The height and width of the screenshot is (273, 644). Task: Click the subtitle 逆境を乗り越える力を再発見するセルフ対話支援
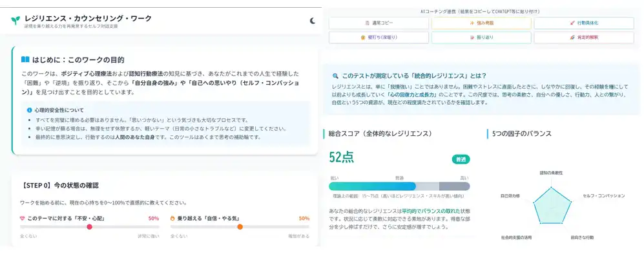coord(71,27)
